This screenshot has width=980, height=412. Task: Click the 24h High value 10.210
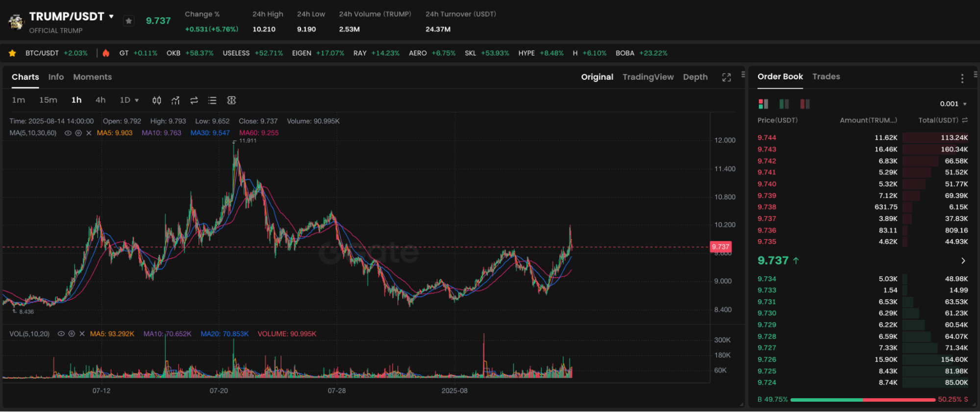(x=264, y=29)
